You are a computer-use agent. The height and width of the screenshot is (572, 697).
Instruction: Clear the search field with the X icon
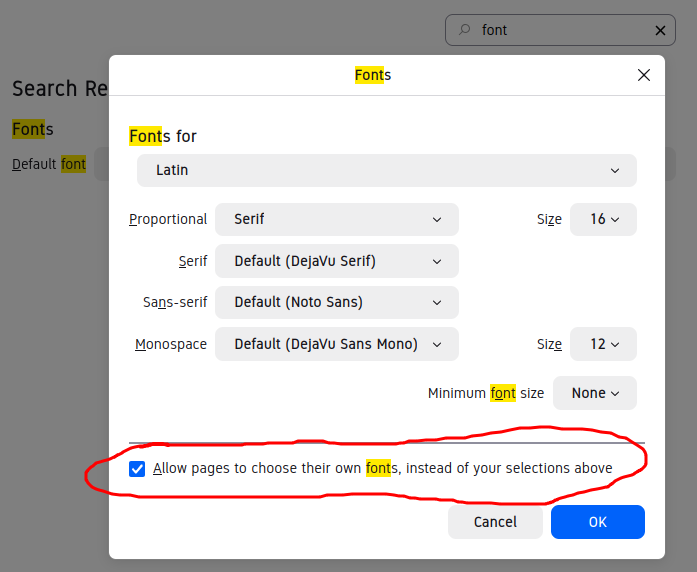(661, 30)
